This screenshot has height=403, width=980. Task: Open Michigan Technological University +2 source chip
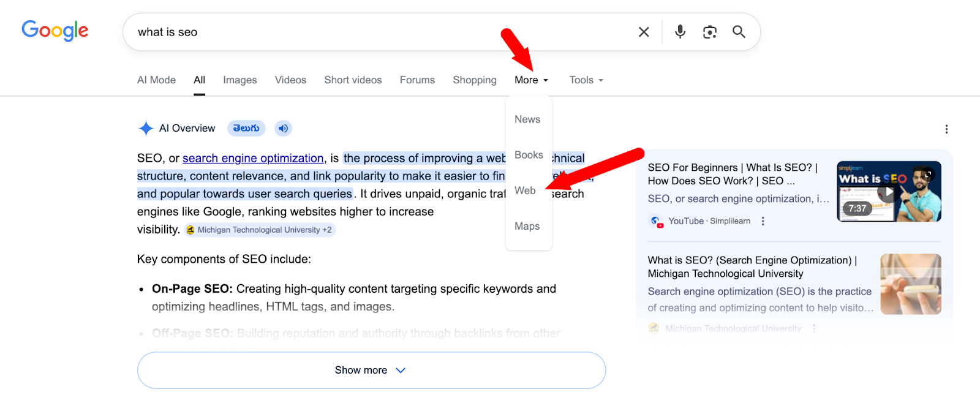pos(260,230)
